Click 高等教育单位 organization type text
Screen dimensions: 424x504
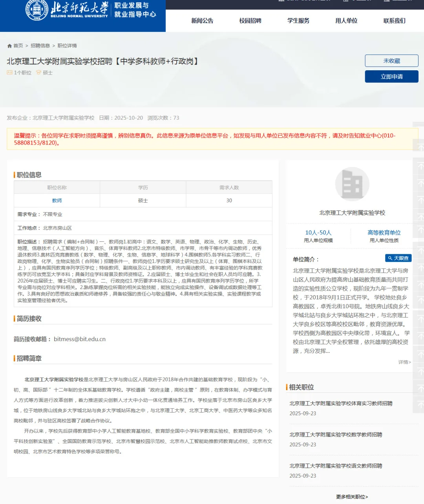tap(384, 233)
